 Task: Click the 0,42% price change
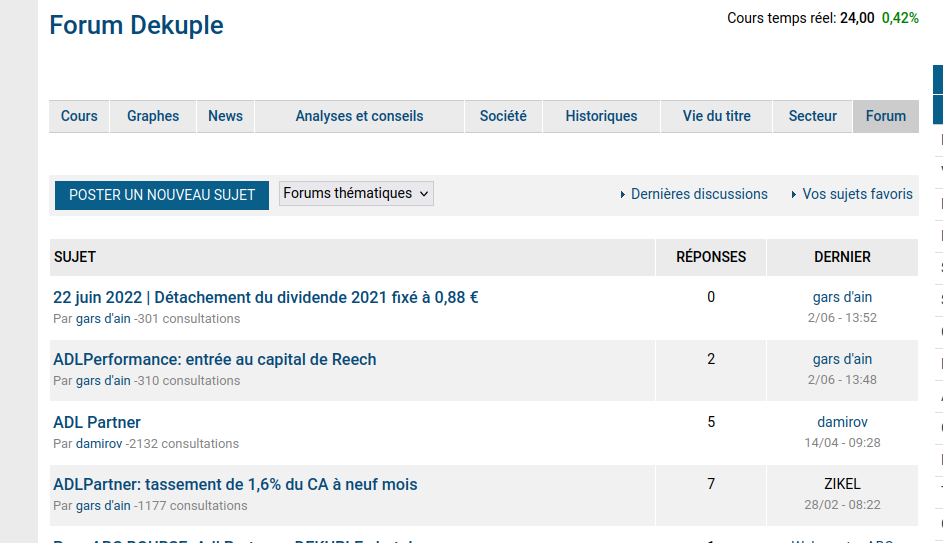(900, 18)
